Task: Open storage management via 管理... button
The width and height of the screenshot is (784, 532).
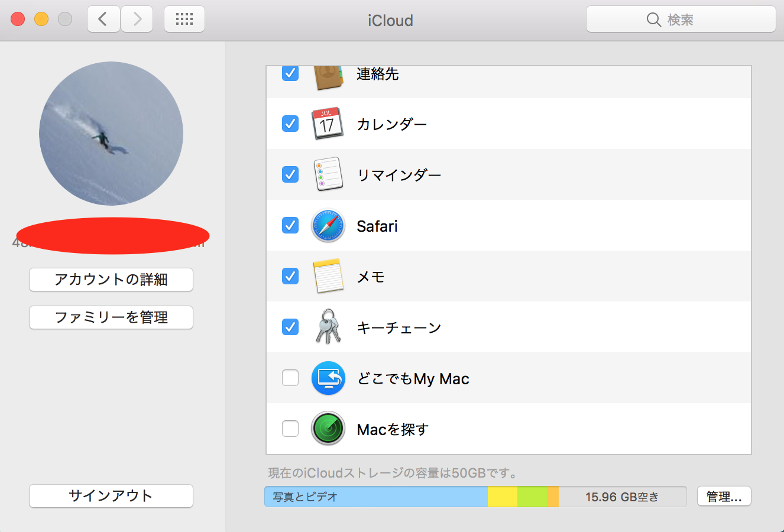Action: (x=724, y=497)
